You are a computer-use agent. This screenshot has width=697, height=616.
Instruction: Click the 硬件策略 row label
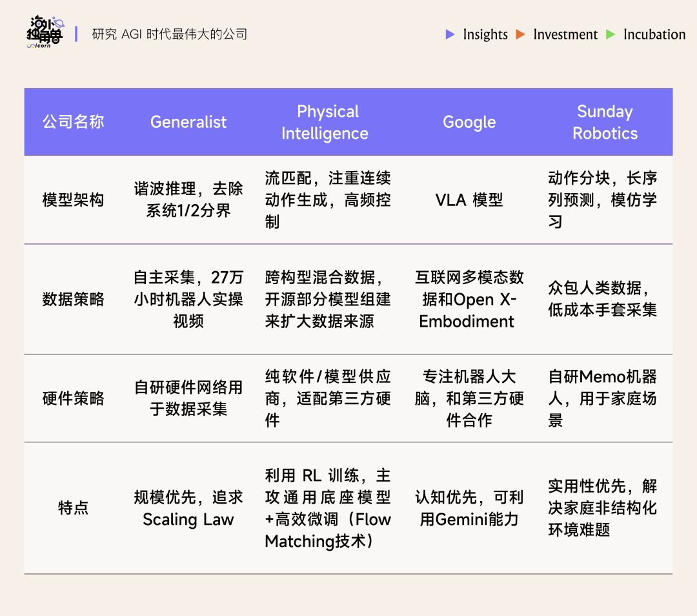74,399
